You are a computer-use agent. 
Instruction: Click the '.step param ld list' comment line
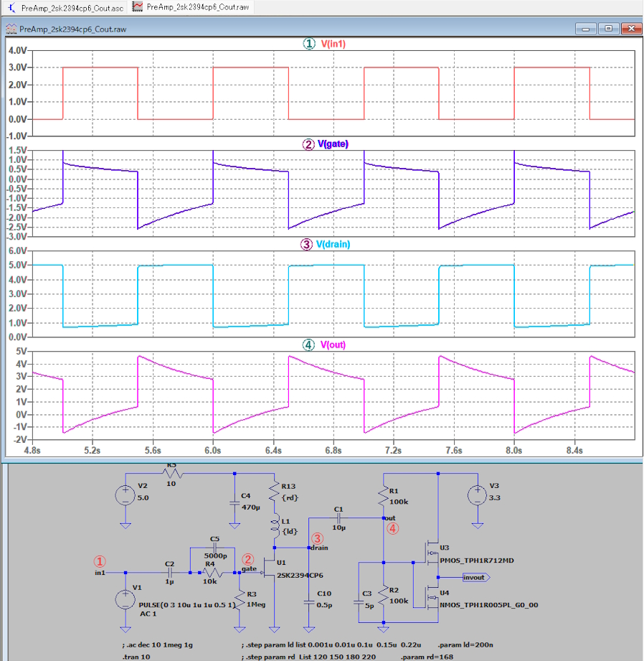click(x=331, y=645)
